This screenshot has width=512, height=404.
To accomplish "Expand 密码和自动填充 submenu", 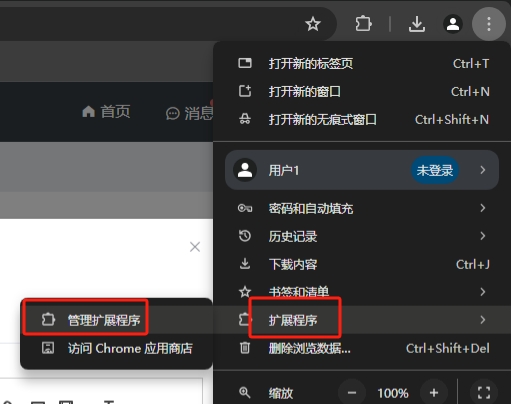I will (363, 208).
